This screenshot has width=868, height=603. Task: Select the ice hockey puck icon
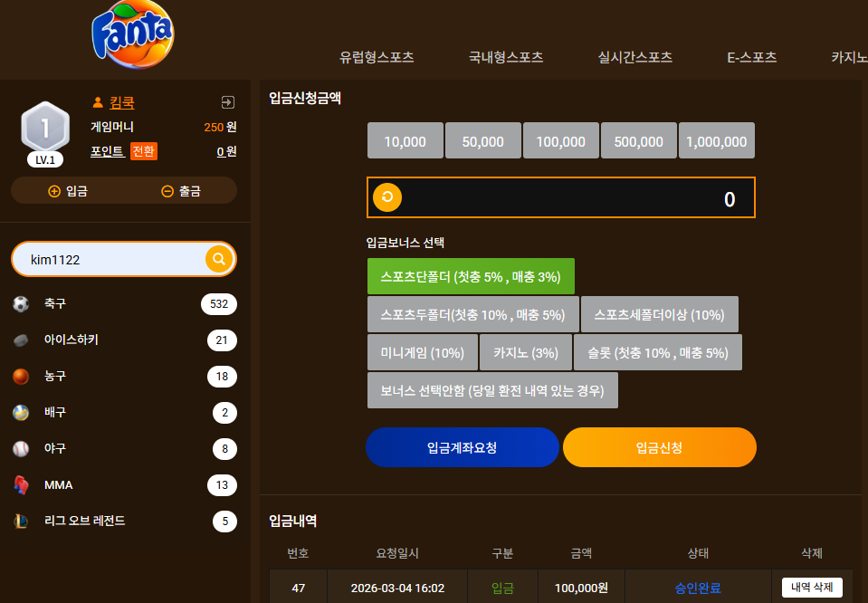[x=21, y=340]
